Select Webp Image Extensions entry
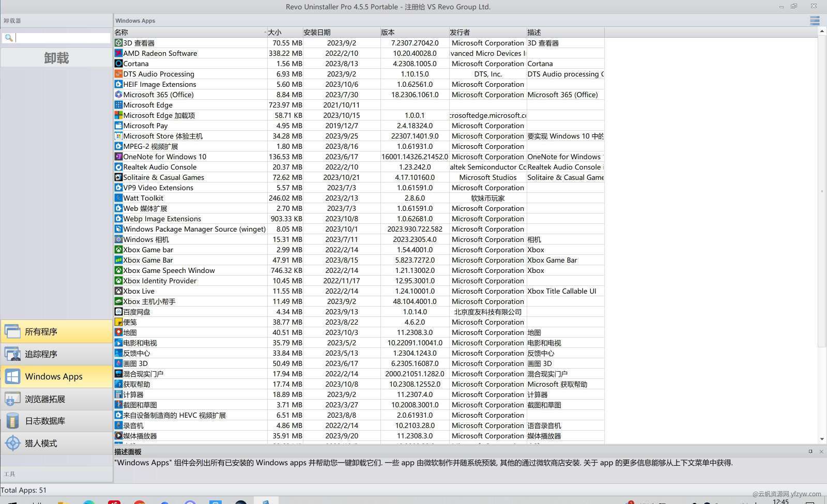Viewport: 827px width, 504px height. pyautogui.click(x=359, y=219)
